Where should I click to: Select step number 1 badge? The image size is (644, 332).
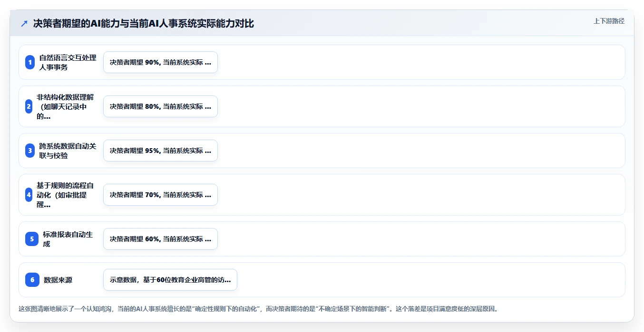pyautogui.click(x=30, y=62)
